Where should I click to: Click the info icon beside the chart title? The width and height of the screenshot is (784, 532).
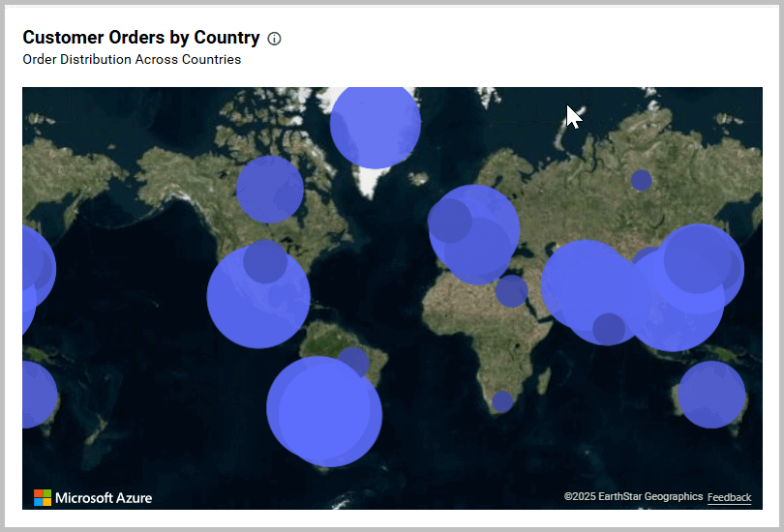274,39
